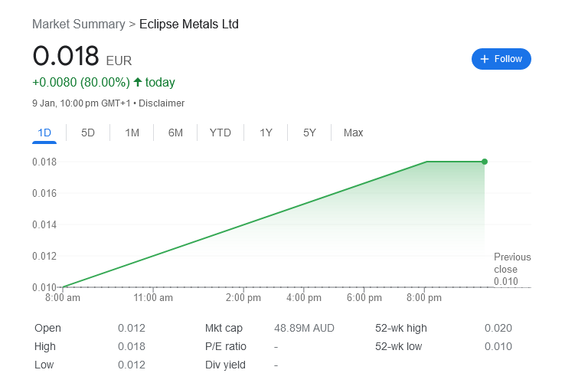
Task: Switch to the 1Y time range tab
Action: click(266, 133)
